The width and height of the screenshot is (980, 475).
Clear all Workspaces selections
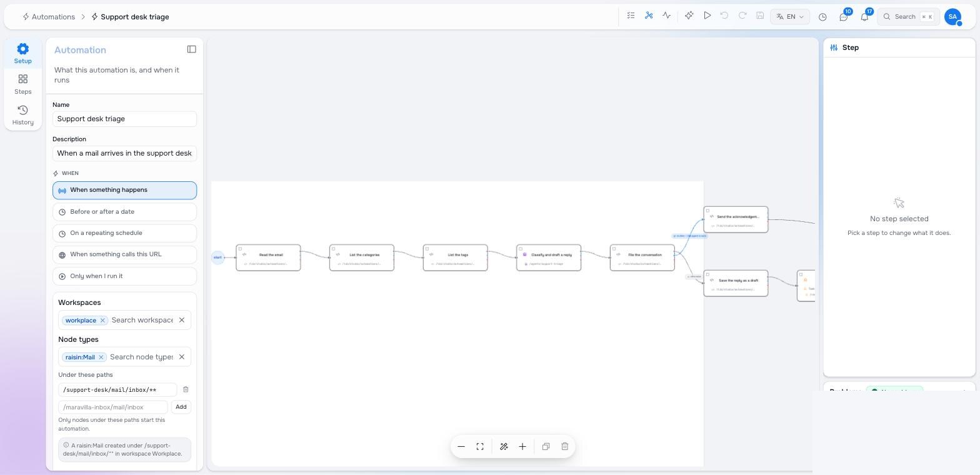[182, 320]
